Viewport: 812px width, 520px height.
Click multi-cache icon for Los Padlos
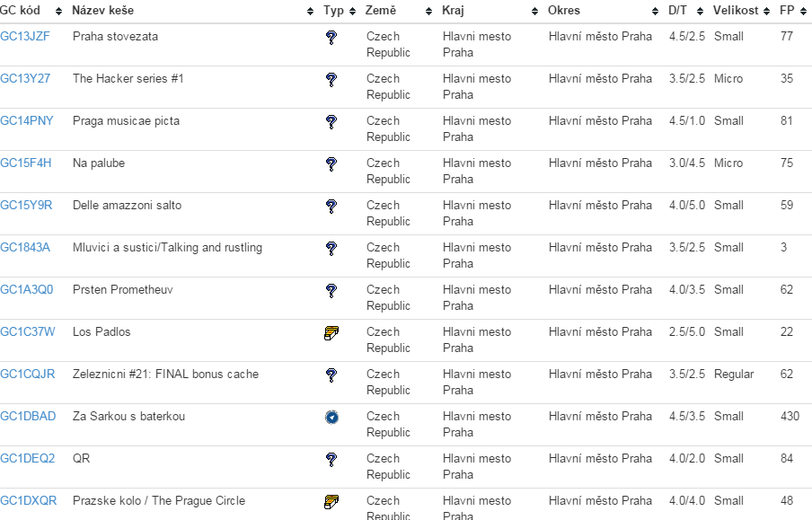[x=331, y=333]
